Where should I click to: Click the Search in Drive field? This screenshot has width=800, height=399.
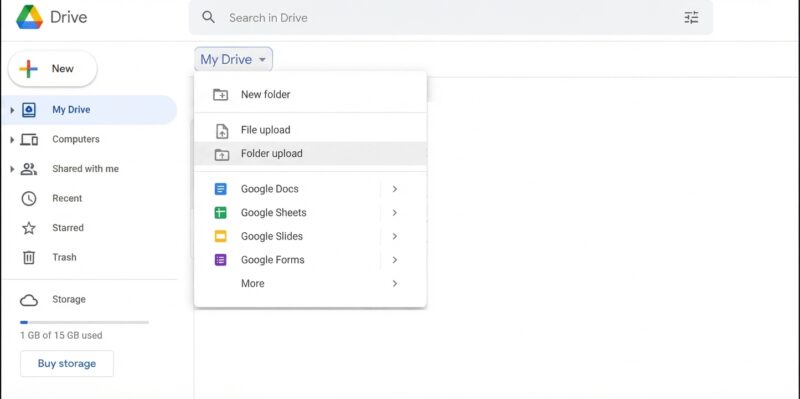pos(451,17)
